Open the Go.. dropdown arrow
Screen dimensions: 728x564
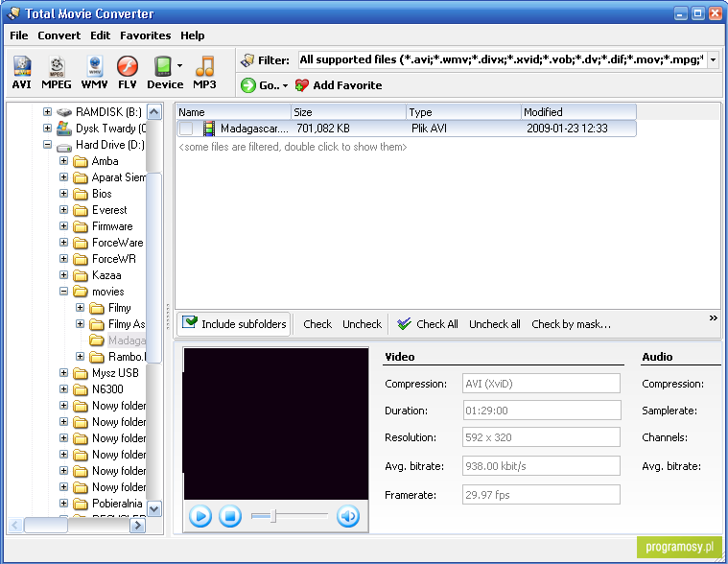tap(285, 86)
